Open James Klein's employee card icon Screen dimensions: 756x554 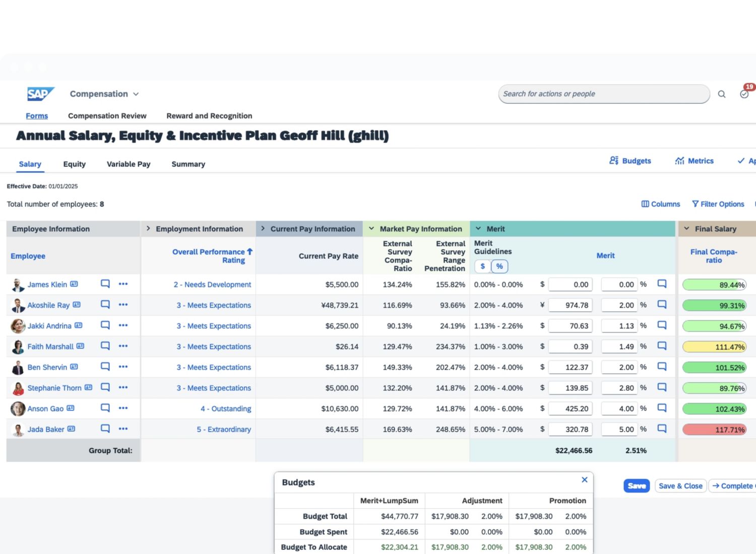[74, 284]
